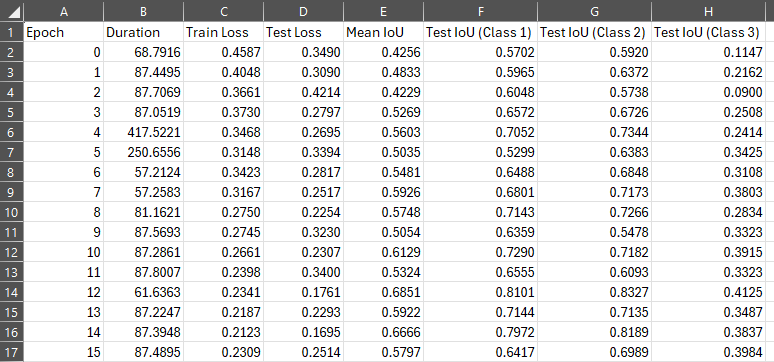The image size is (774, 362).
Task: Select column B header
Action: tap(143, 12)
